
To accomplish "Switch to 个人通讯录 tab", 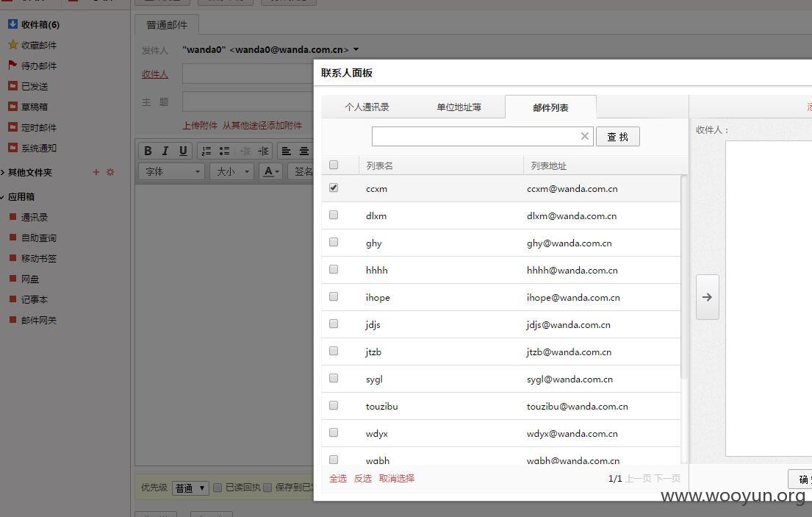I will 367,107.
